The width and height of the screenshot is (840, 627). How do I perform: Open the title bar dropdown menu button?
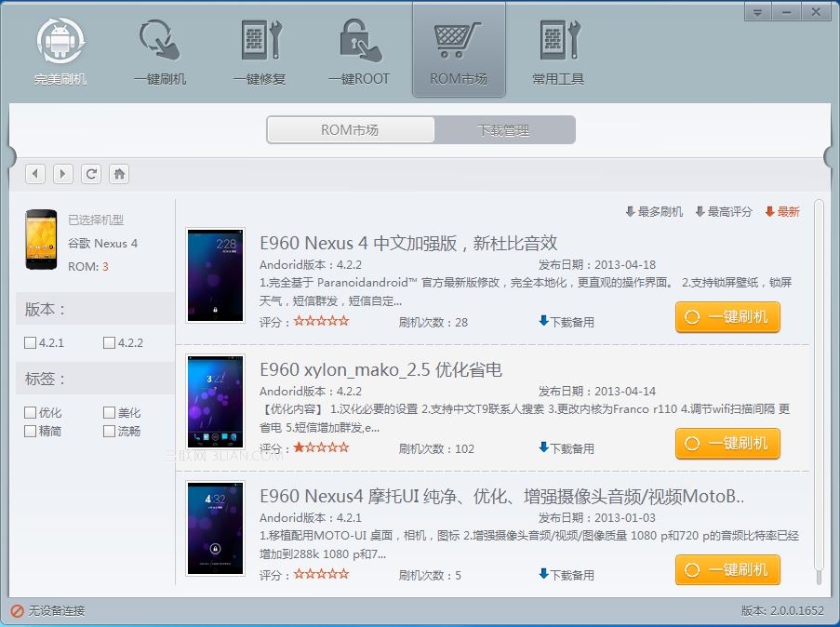pos(757,12)
